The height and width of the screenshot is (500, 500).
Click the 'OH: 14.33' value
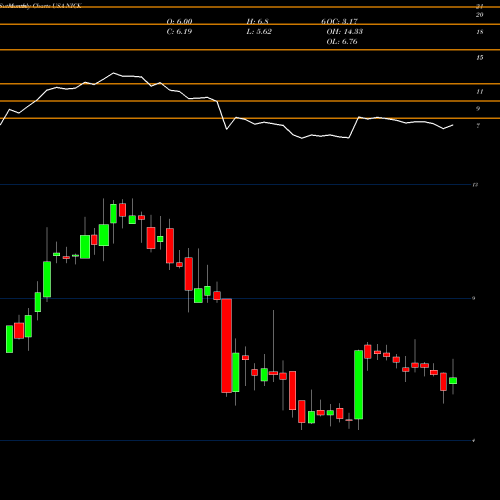[345, 32]
